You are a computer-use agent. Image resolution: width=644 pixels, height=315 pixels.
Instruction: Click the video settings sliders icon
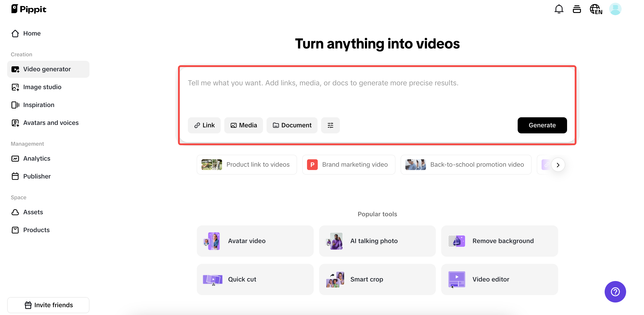tap(330, 125)
